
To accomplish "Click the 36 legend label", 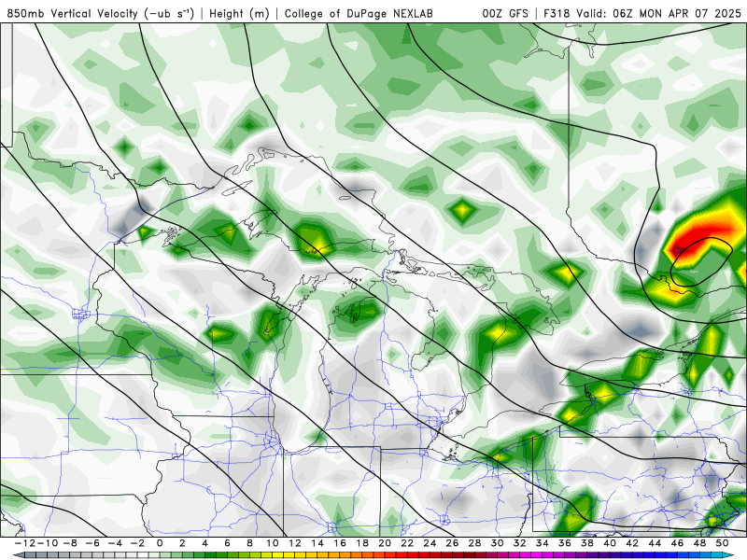I will (x=565, y=543).
